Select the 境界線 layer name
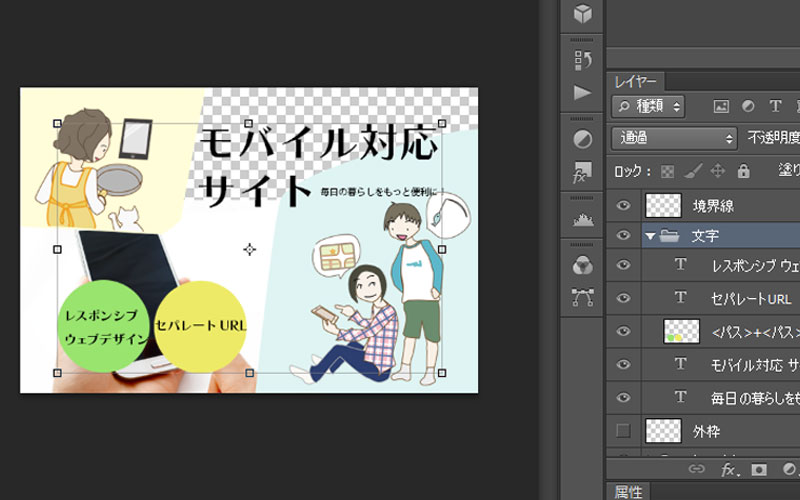 pyautogui.click(x=713, y=206)
